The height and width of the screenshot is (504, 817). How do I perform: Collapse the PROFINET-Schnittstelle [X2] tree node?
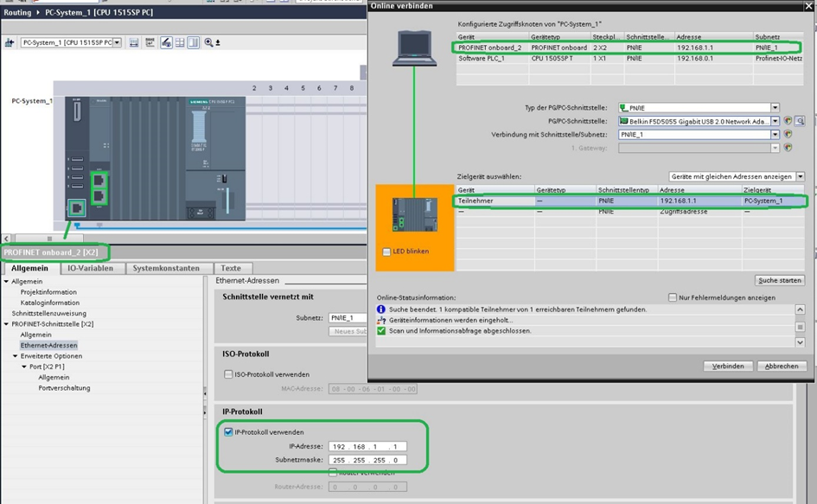coord(6,324)
